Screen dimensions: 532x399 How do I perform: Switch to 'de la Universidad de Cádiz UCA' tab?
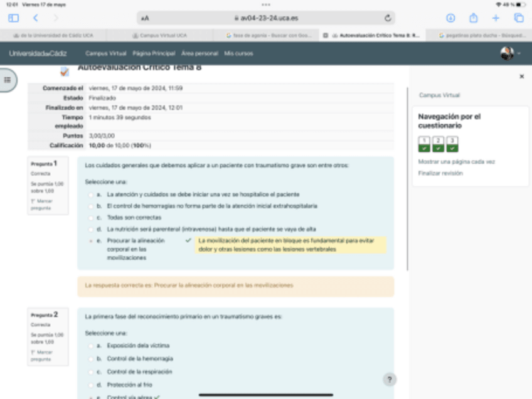tap(53, 35)
